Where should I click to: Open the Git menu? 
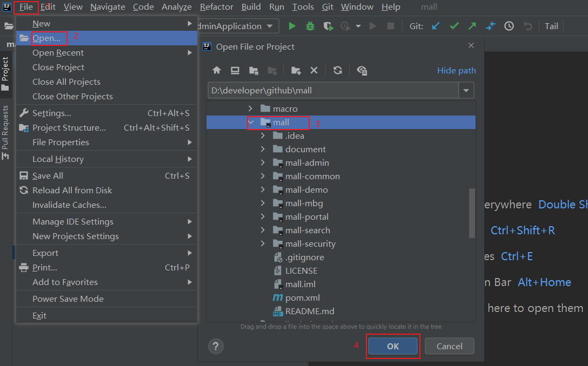point(328,7)
